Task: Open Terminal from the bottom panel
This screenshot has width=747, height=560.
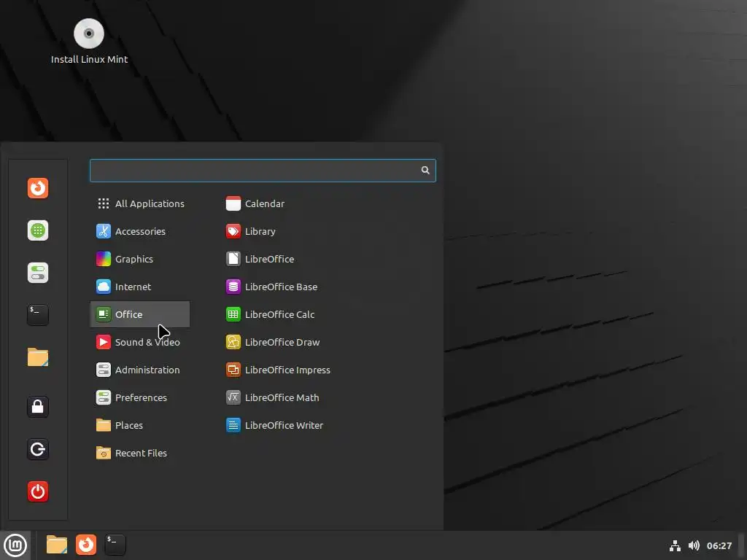Action: 115,545
